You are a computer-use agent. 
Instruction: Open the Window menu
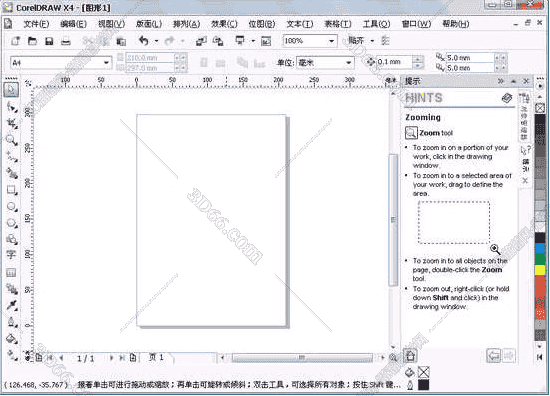(416, 24)
